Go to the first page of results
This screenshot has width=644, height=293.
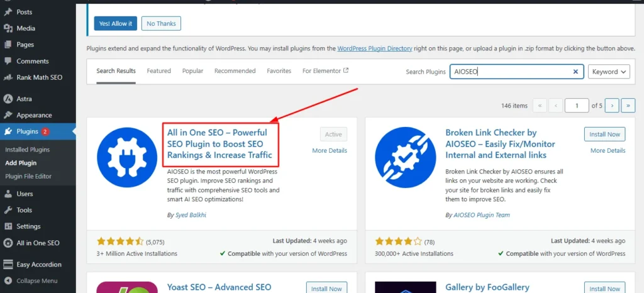pos(540,106)
